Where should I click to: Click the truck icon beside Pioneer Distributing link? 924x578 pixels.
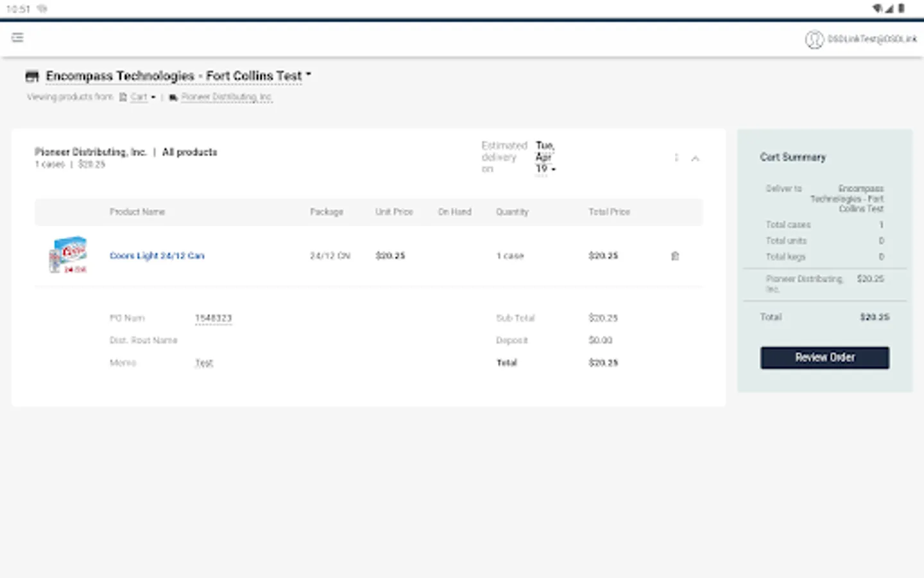point(173,98)
